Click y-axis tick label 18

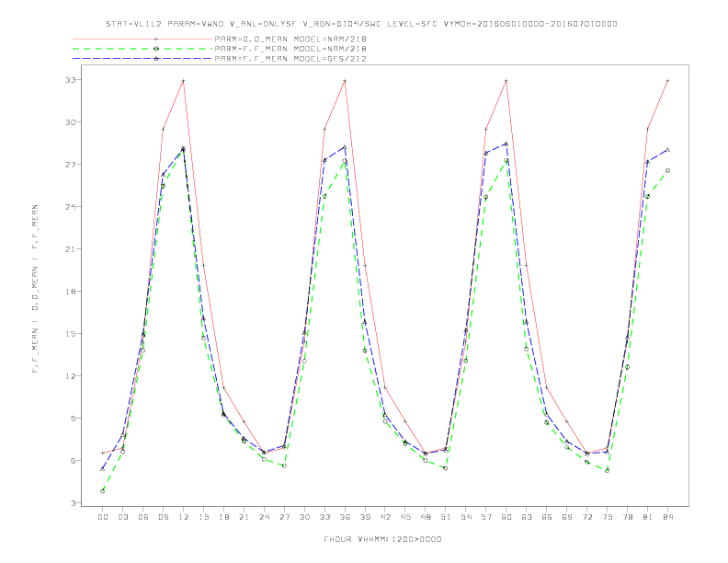point(71,292)
